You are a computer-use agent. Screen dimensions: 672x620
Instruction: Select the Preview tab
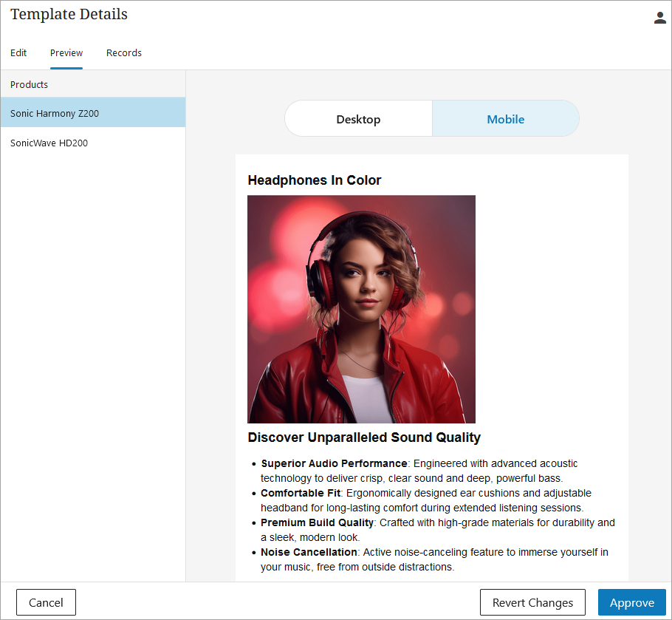(x=66, y=53)
